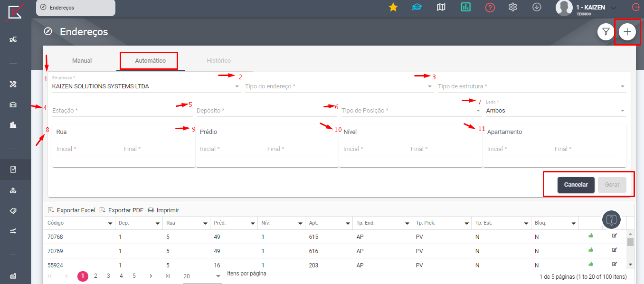Click the Gerar button

coord(612,185)
